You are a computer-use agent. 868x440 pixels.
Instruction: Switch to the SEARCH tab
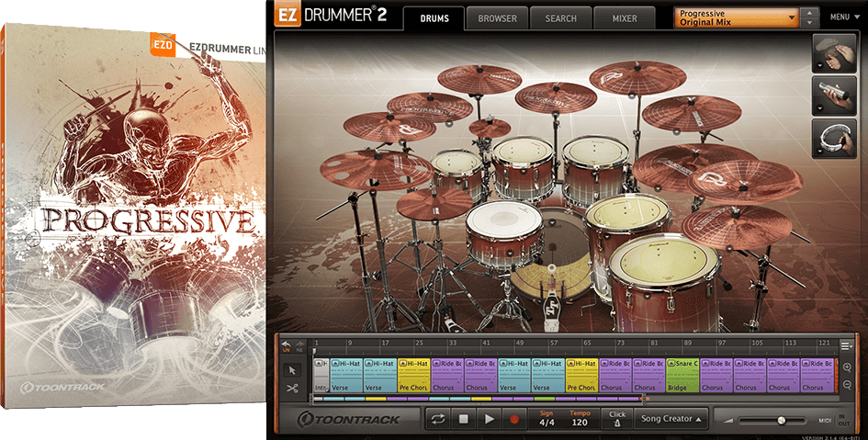561,18
